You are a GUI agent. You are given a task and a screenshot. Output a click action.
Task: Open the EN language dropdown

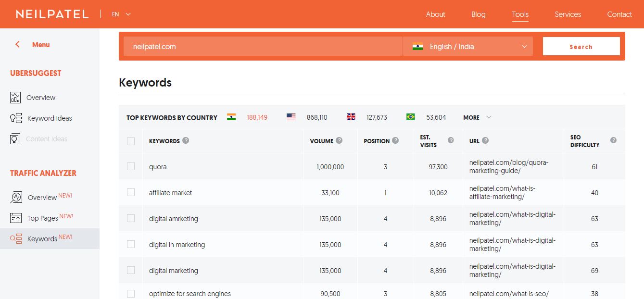[121, 14]
